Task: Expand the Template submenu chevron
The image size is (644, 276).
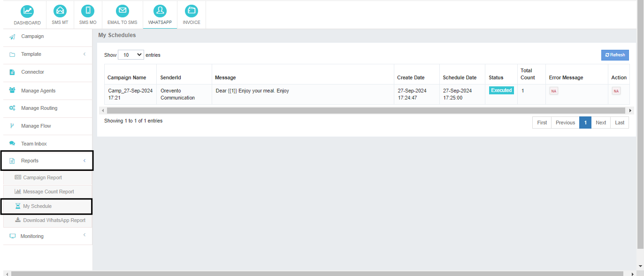Action: [84, 54]
